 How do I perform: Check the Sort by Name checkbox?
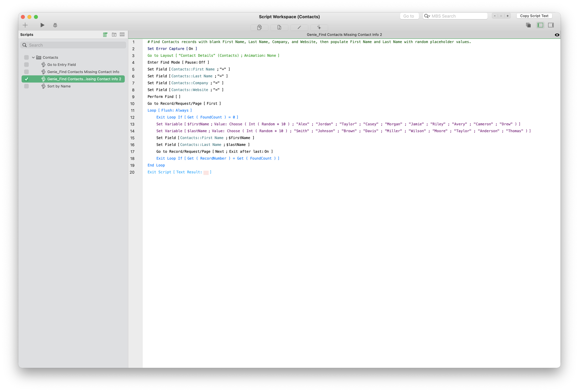click(26, 86)
